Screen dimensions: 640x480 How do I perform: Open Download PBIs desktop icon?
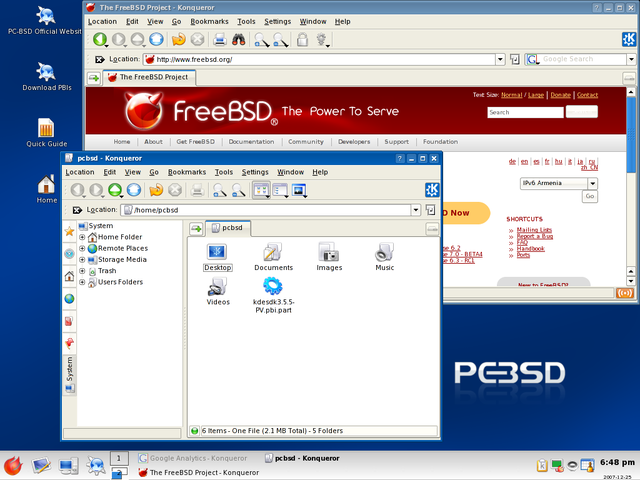47,77
